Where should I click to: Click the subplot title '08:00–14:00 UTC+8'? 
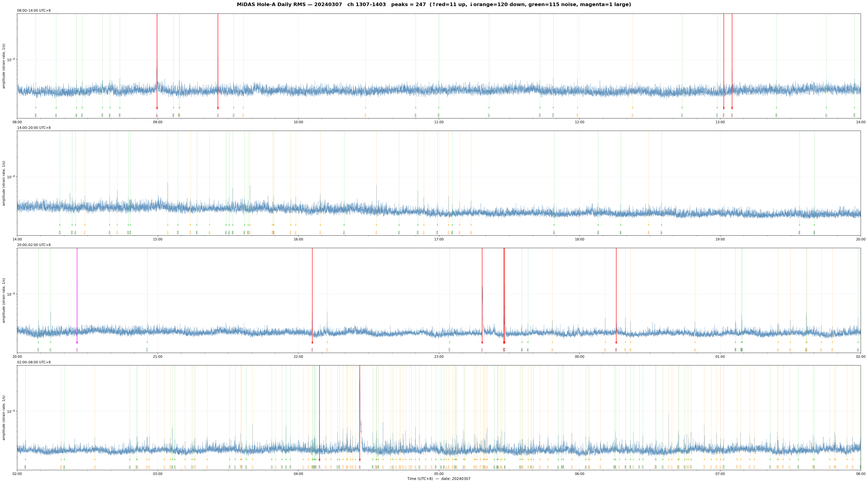pos(34,11)
